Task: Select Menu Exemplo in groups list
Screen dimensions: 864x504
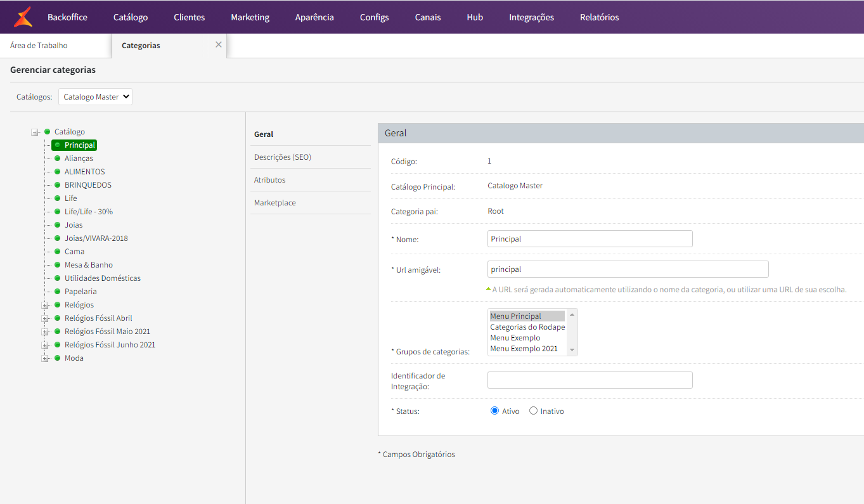Action: click(x=527, y=338)
